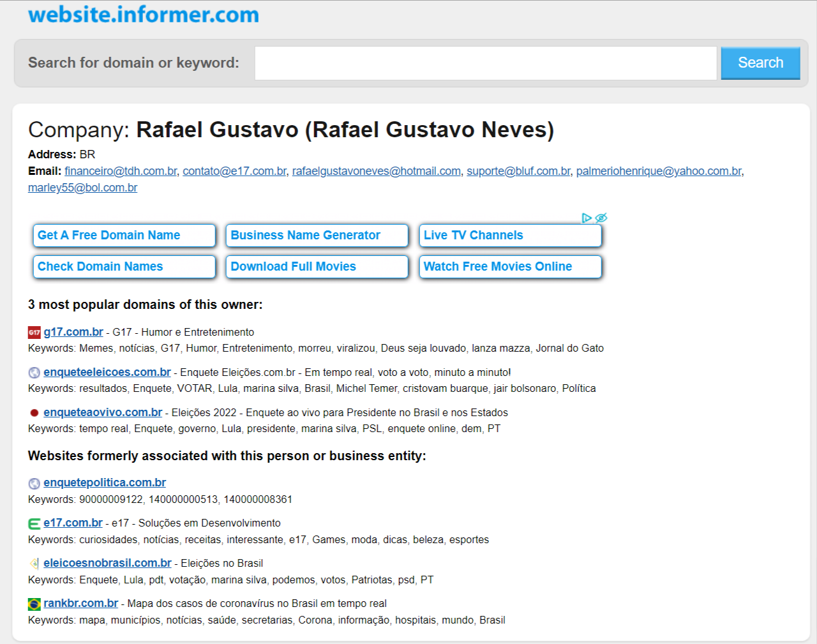The height and width of the screenshot is (644, 817).
Task: Click the g17.com.br red favicon
Action: coord(34,333)
